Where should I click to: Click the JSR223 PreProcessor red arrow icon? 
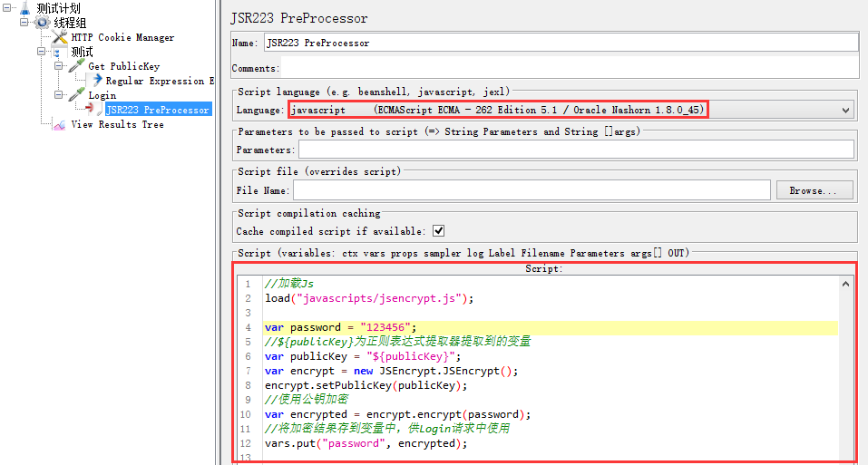coord(94,110)
